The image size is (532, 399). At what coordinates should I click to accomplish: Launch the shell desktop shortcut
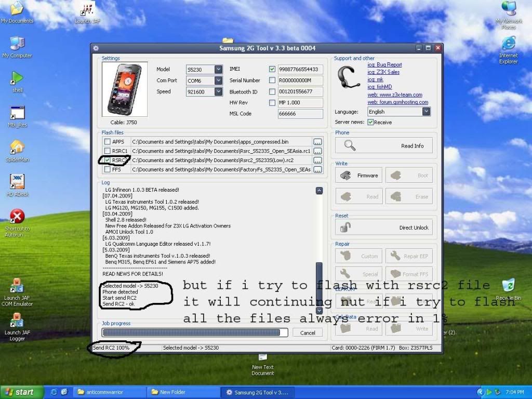[17, 81]
